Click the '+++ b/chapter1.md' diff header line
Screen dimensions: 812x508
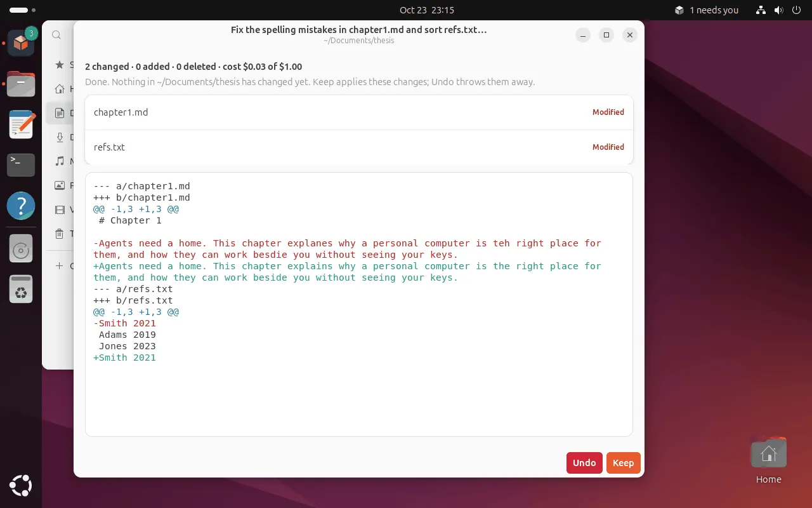[141, 197]
